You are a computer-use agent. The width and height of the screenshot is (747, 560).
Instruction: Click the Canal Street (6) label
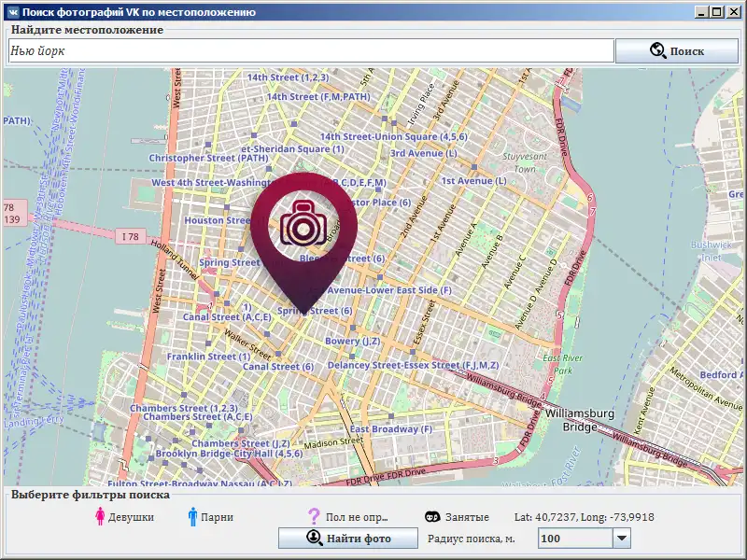pyautogui.click(x=278, y=367)
